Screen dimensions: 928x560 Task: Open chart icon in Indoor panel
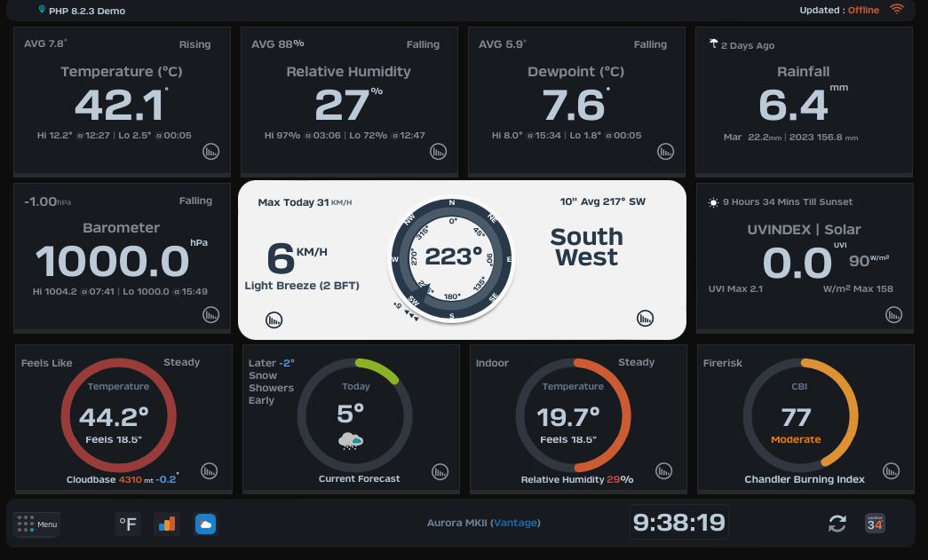pyautogui.click(x=664, y=471)
